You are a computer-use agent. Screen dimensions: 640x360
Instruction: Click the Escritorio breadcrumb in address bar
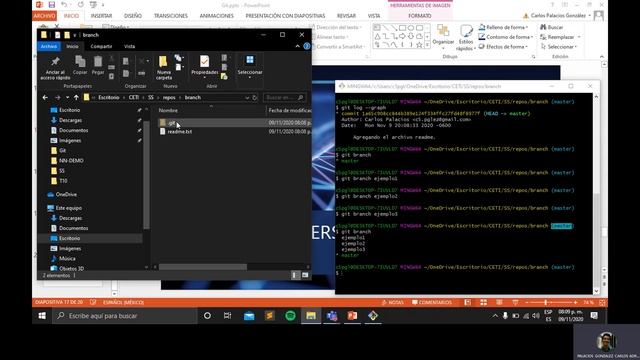109,98
